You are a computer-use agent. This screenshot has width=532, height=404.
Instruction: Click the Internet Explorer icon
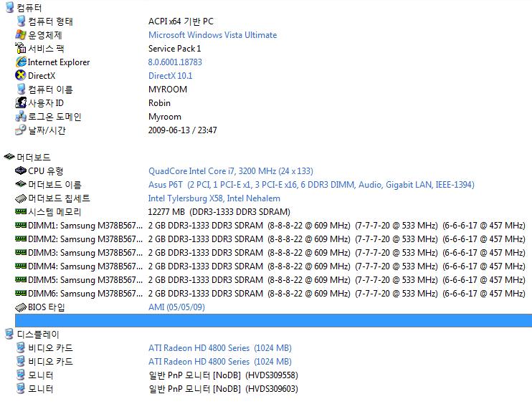coord(21,62)
